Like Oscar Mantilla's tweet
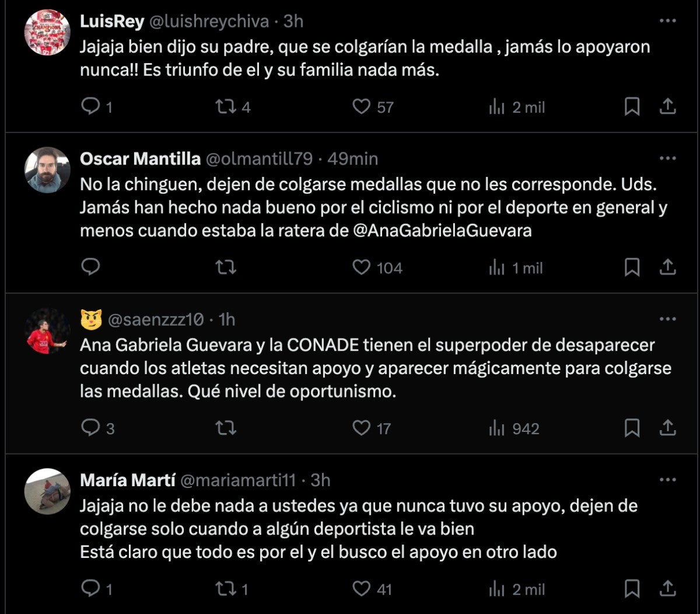This screenshot has height=614, width=700. pyautogui.click(x=362, y=267)
